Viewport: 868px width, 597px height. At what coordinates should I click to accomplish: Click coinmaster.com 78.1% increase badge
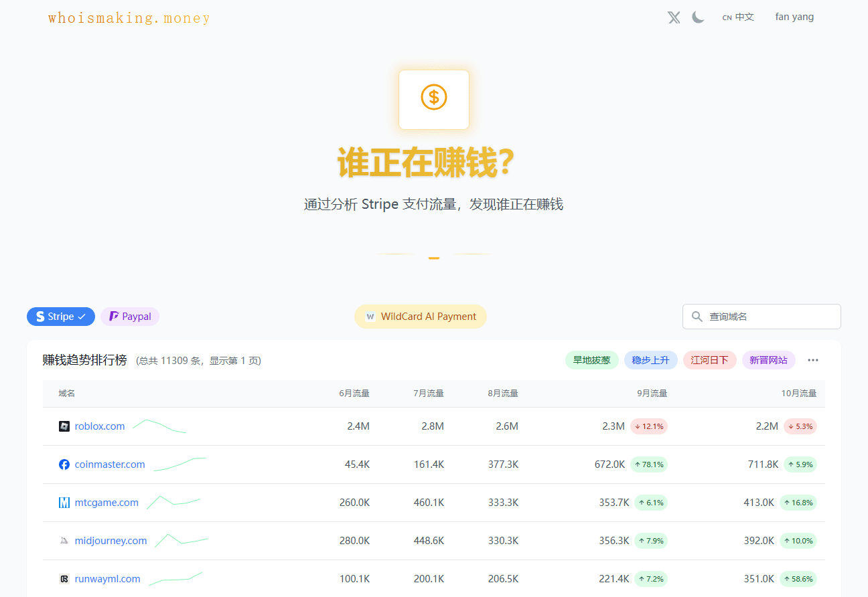[649, 464]
